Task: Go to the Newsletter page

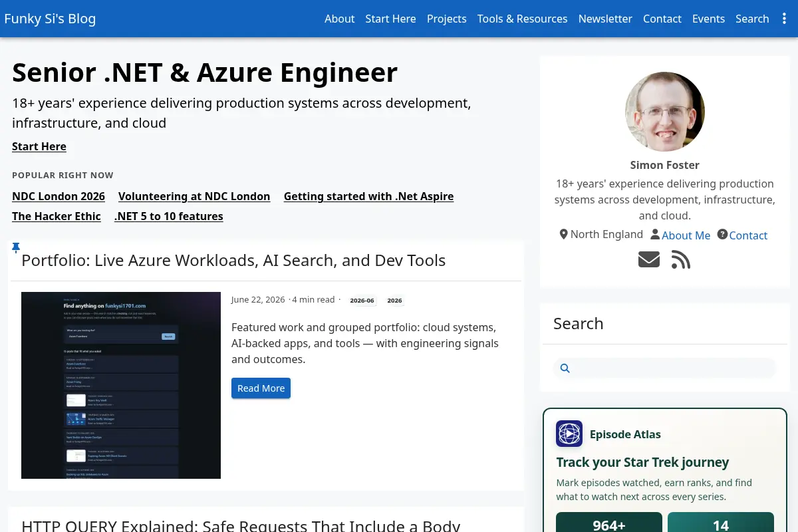Action: (605, 19)
